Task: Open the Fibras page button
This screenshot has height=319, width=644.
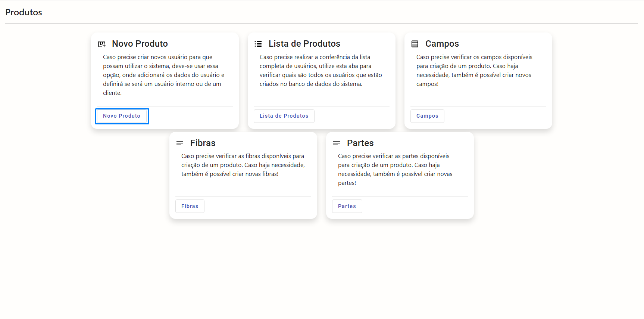Action: click(x=190, y=206)
